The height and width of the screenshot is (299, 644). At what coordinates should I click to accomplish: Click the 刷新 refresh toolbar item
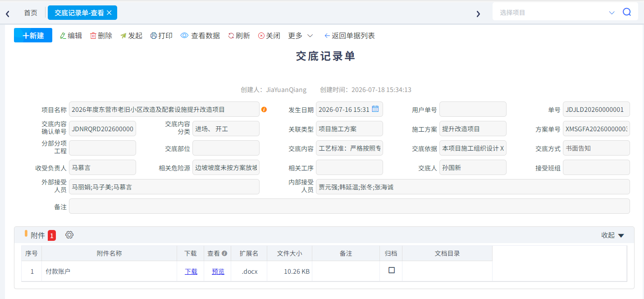[239, 36]
